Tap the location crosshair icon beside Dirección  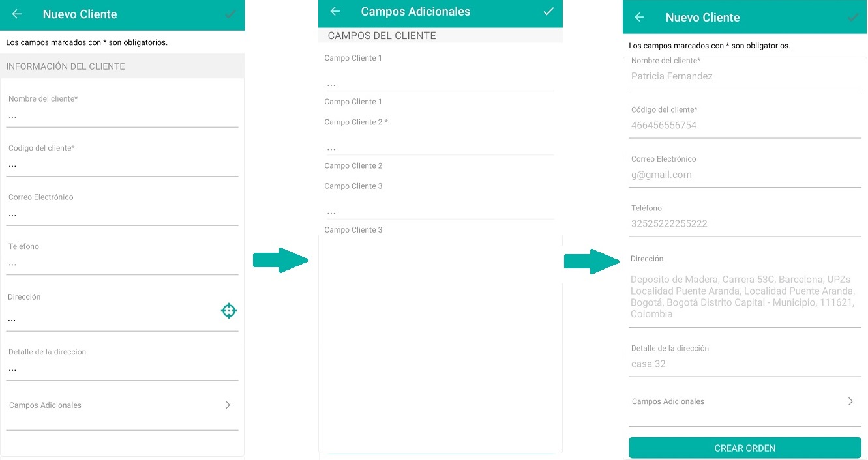(x=229, y=311)
